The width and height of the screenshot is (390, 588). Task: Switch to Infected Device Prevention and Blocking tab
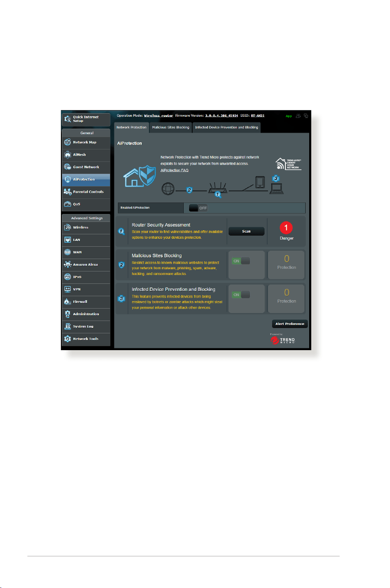click(226, 127)
